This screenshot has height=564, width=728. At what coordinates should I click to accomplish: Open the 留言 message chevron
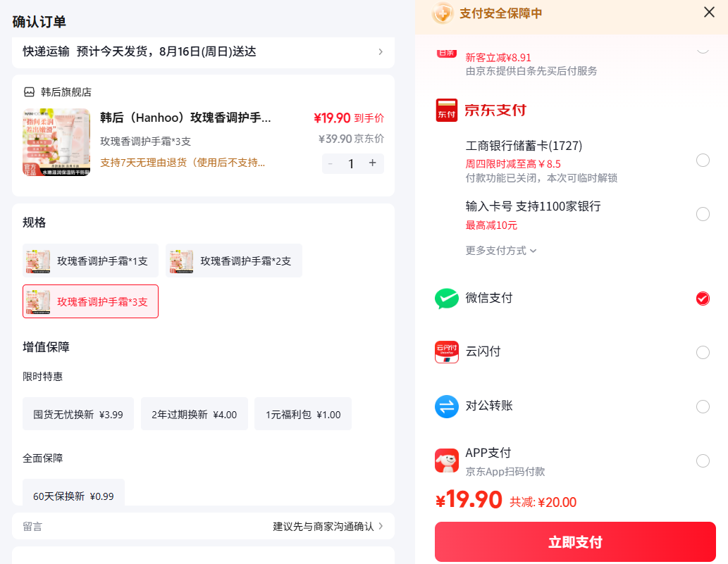coord(381,526)
